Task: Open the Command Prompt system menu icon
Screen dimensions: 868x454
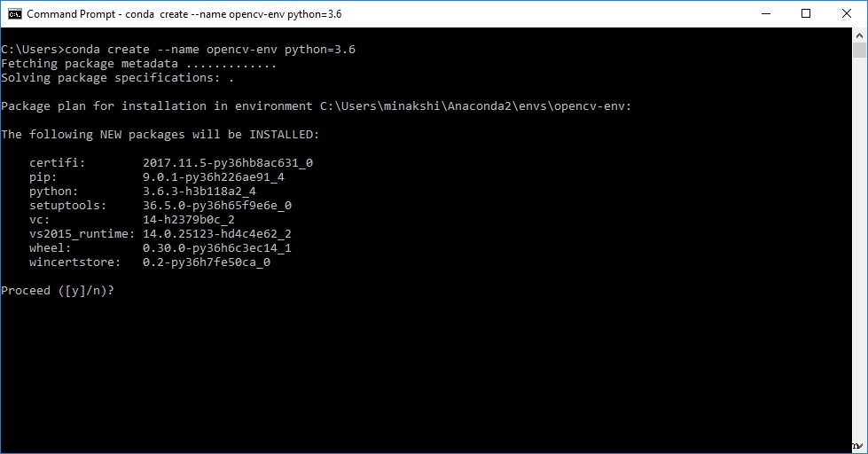Action: click(x=15, y=14)
